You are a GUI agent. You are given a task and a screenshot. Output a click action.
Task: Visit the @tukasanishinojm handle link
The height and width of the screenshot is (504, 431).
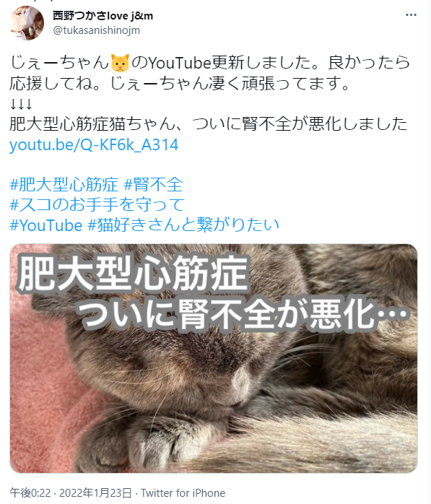tap(97, 30)
